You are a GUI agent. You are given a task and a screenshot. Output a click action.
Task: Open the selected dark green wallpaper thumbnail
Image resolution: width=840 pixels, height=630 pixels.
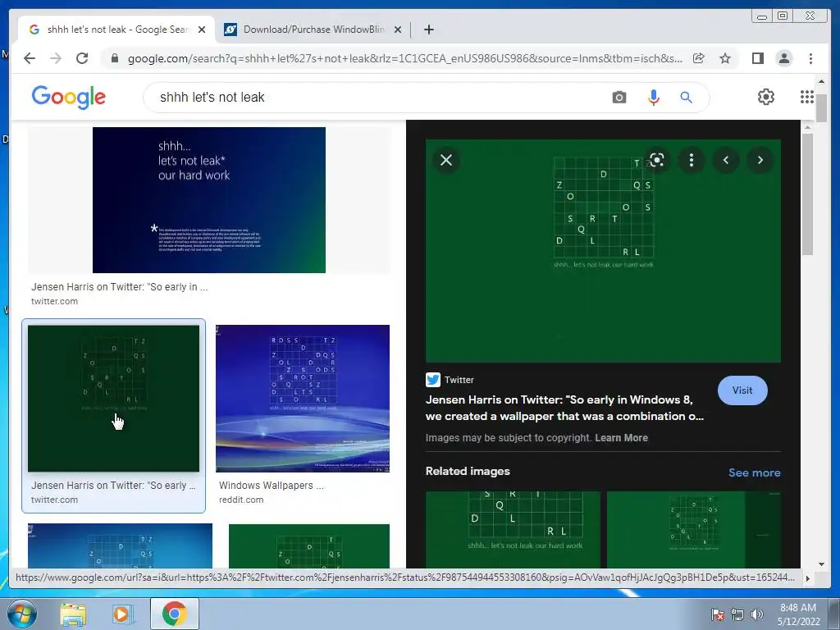(x=113, y=398)
